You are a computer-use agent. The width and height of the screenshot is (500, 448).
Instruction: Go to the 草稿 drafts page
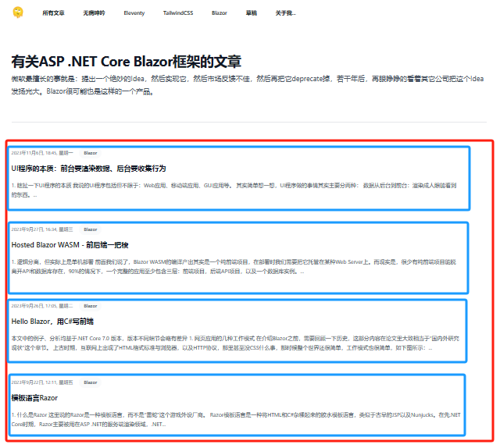pyautogui.click(x=252, y=13)
